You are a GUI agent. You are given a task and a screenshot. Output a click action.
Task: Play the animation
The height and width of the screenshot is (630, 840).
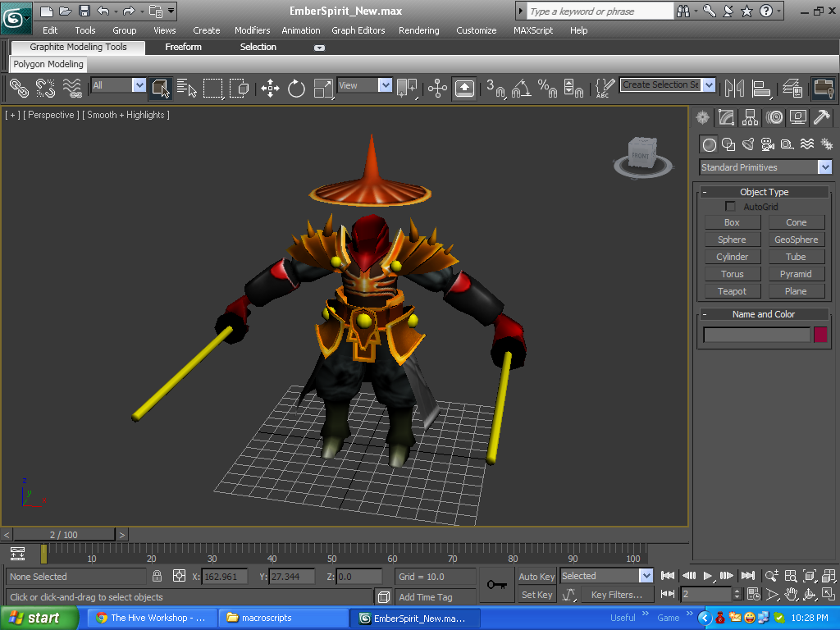(x=708, y=576)
